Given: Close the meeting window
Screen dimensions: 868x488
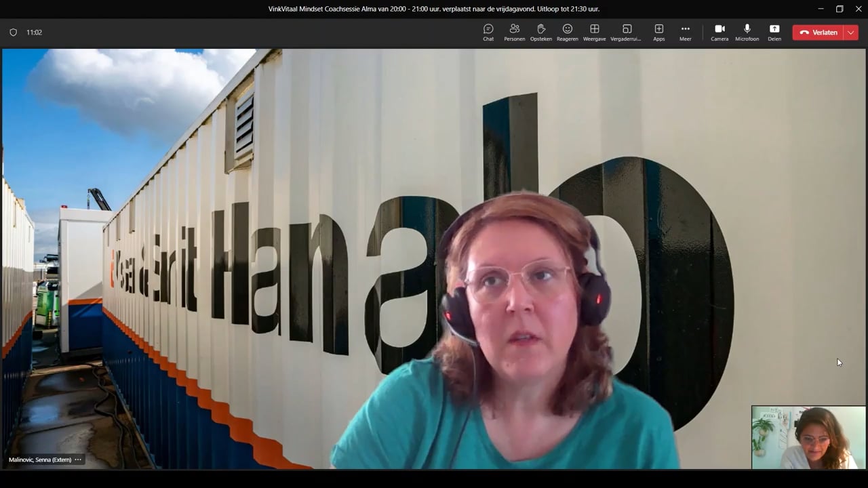Looking at the screenshot, I should (x=858, y=9).
